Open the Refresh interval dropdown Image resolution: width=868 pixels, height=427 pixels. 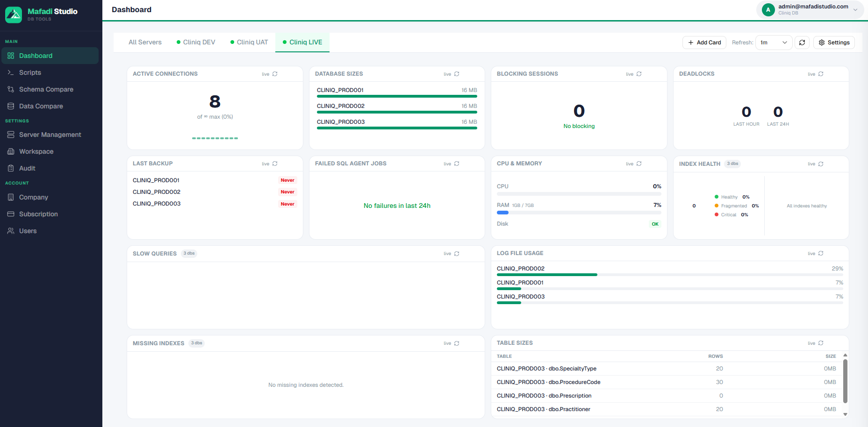[774, 43]
